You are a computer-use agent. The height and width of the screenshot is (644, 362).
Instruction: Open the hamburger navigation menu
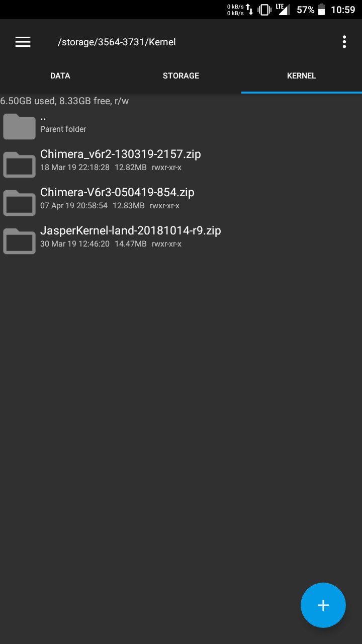click(x=23, y=42)
